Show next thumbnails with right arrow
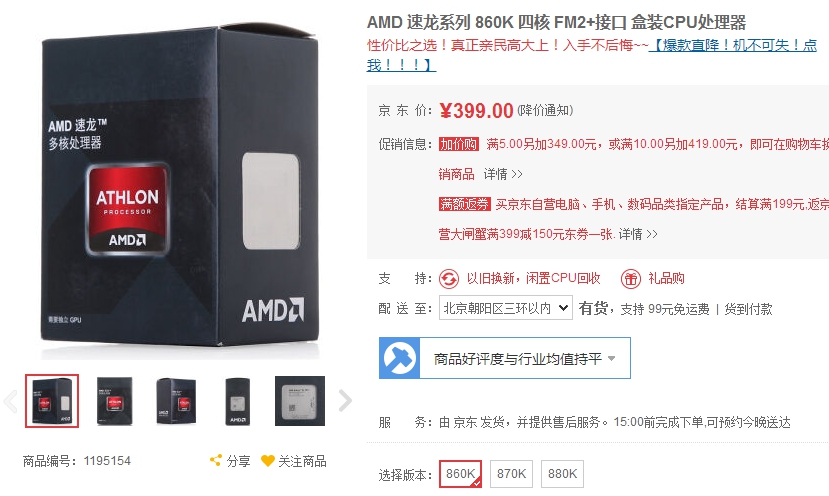 click(x=345, y=400)
